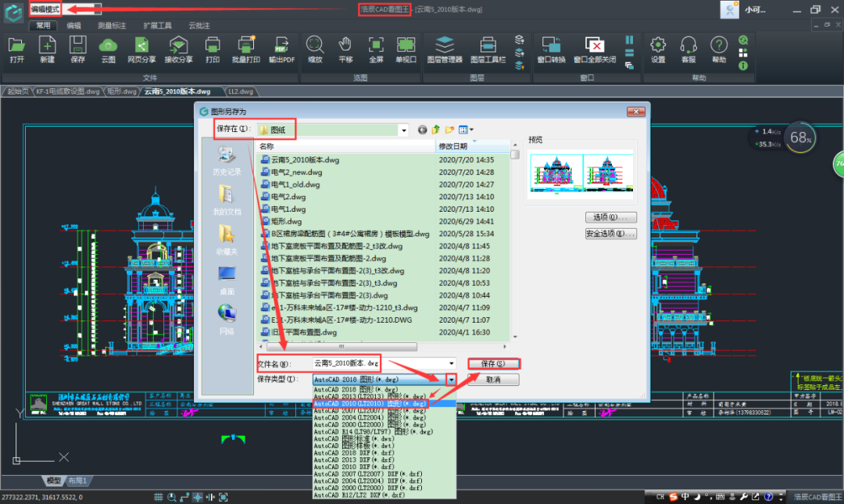Open the 批量打印 batch print tool
The image size is (844, 504).
click(x=245, y=48)
